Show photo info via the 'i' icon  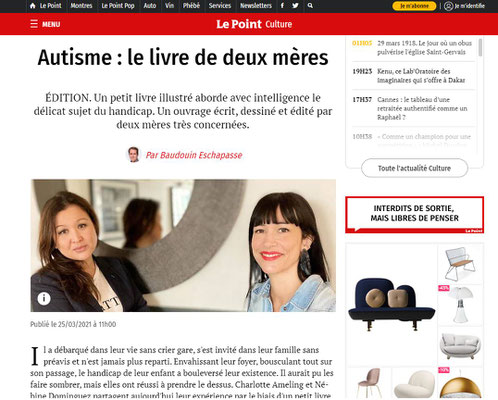(44, 298)
